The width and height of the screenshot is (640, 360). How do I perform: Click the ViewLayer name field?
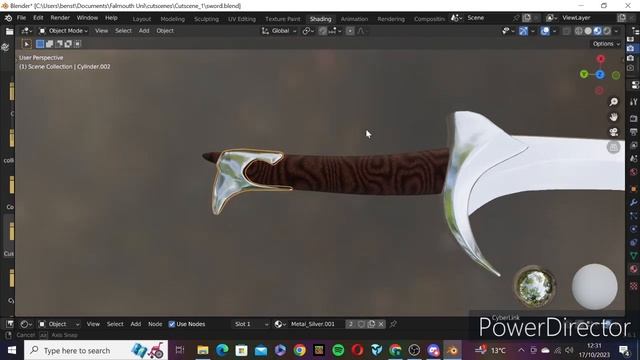[x=588, y=18]
